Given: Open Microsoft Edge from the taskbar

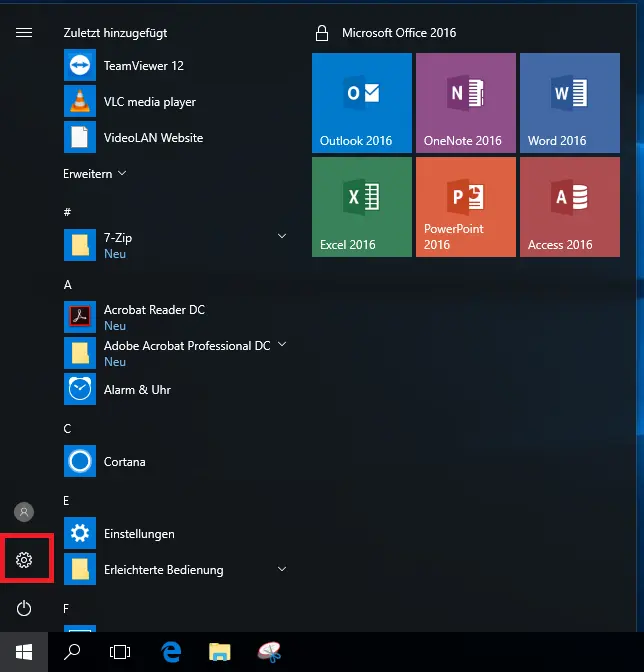Looking at the screenshot, I should 171,652.
